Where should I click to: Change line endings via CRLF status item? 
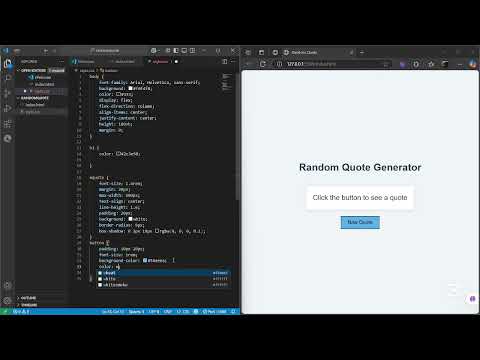click(x=168, y=312)
